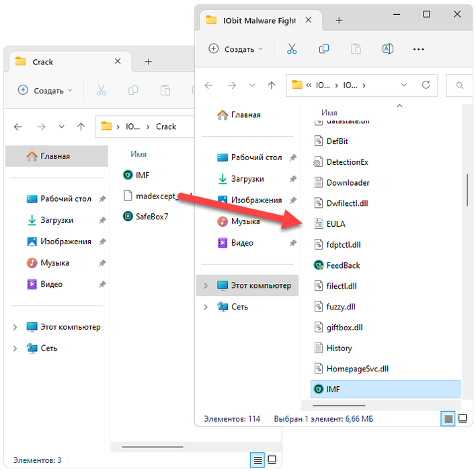Go up one level in Crack window
This screenshot has width=476, height=471.
point(81,126)
